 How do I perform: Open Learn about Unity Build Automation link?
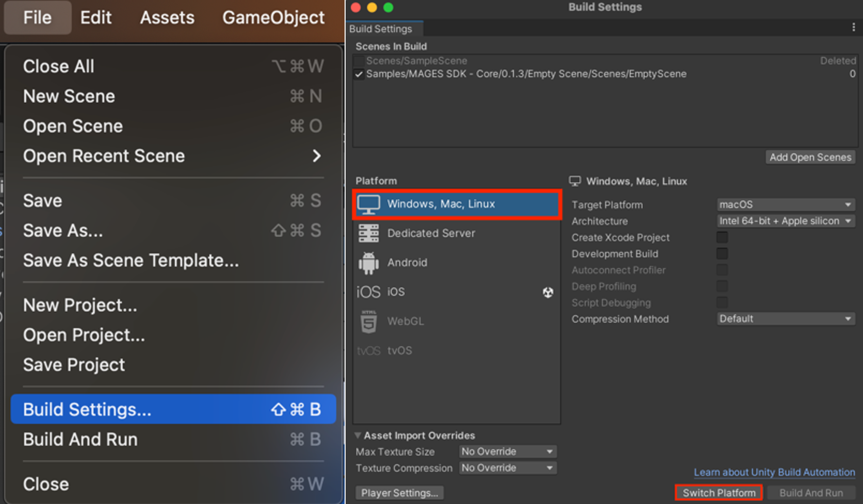coord(774,473)
